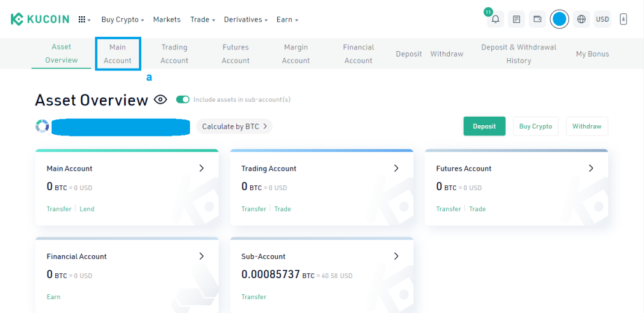This screenshot has width=644, height=313.
Task: Open Calculate by BTC selector
Action: pos(234,126)
